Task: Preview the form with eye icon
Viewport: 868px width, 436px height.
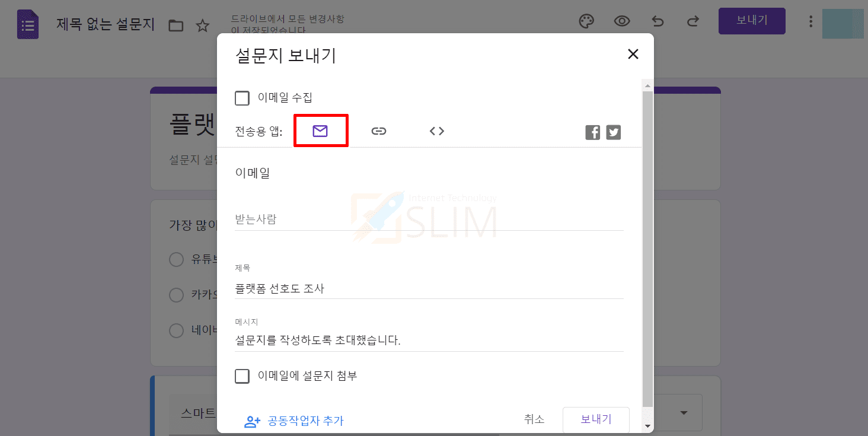Action: tap(621, 21)
